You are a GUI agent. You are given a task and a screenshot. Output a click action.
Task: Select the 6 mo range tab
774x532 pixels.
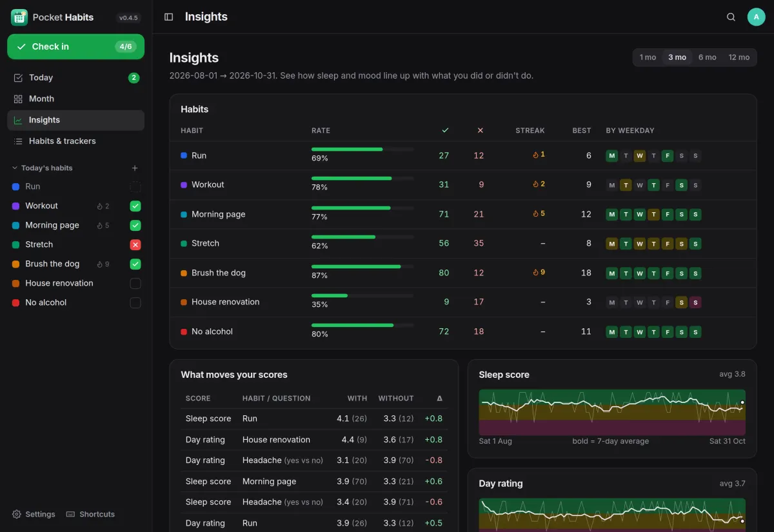tap(707, 57)
